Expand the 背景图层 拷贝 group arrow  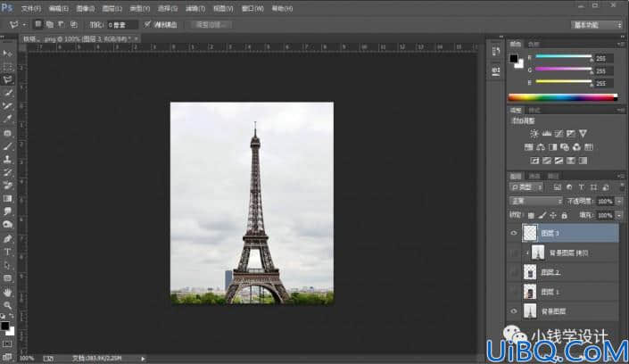527,252
